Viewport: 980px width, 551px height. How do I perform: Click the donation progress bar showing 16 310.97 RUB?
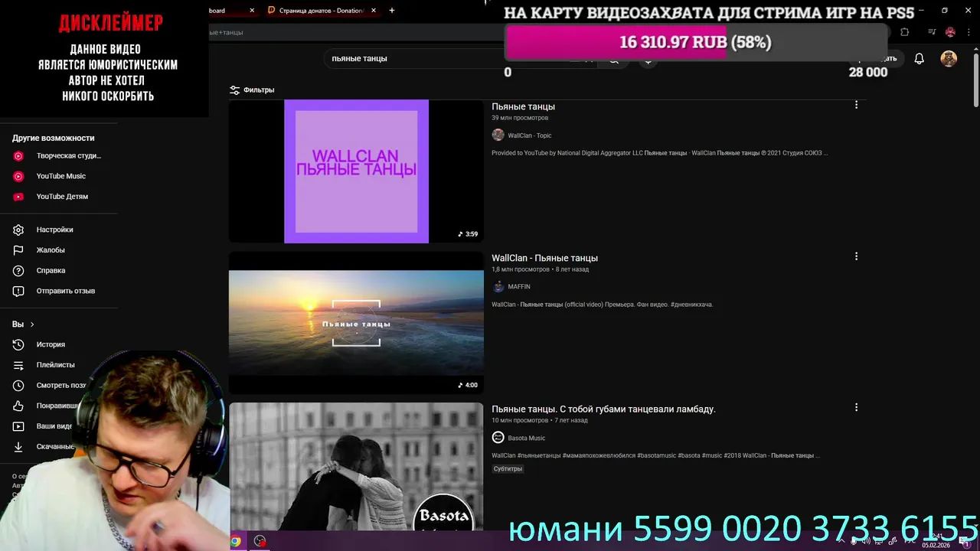click(695, 42)
